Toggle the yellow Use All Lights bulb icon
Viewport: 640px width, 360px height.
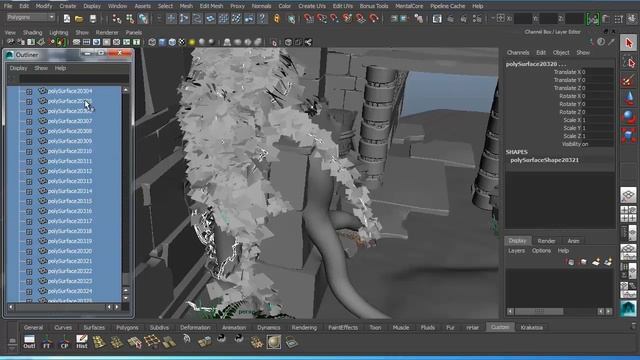192,42
